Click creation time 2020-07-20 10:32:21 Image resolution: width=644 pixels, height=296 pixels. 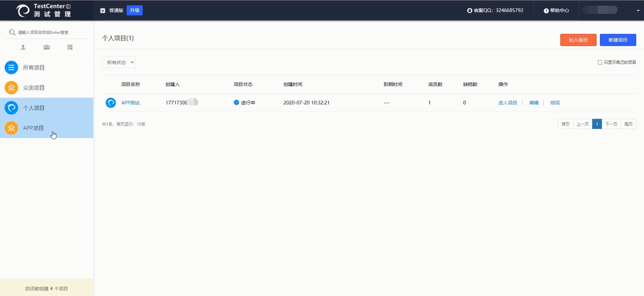pyautogui.click(x=307, y=103)
